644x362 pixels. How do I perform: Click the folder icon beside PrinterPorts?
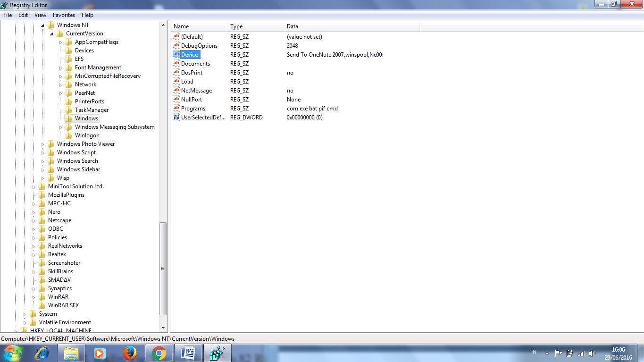click(x=69, y=101)
